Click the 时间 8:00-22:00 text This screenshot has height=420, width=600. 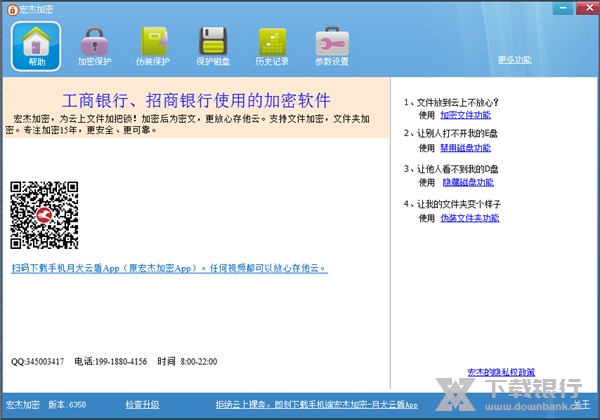point(187,361)
